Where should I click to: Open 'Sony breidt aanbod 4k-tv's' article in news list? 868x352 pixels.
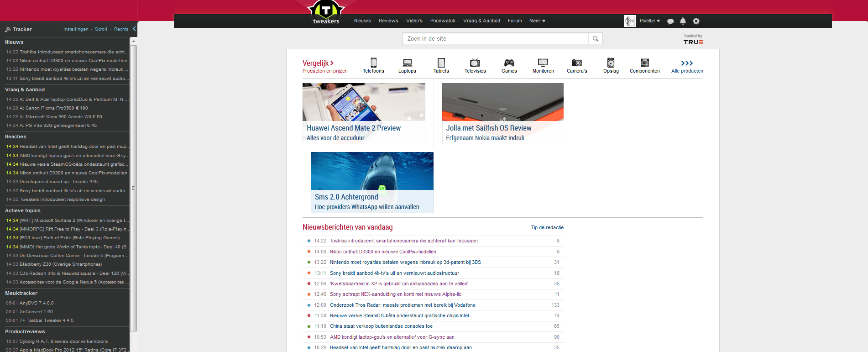coord(394,273)
